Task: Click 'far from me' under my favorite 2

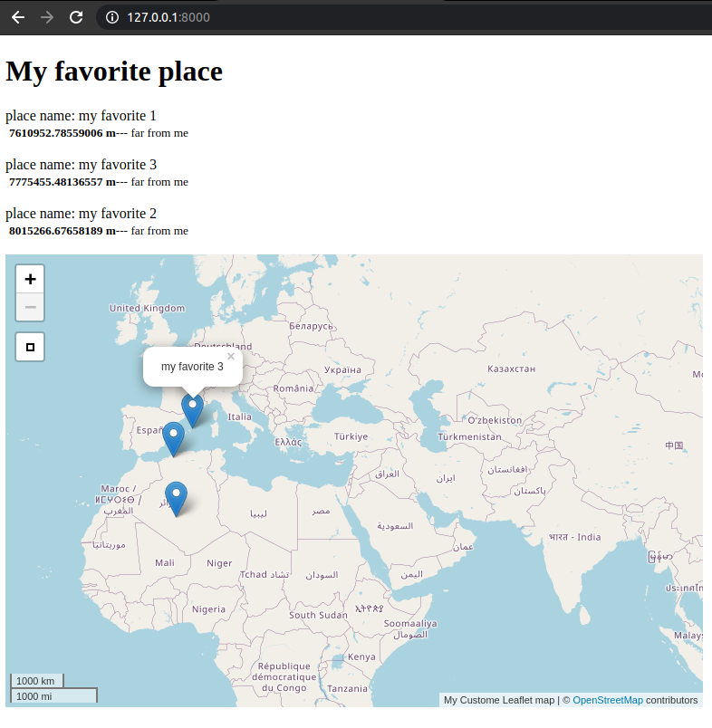Action: [x=159, y=231]
